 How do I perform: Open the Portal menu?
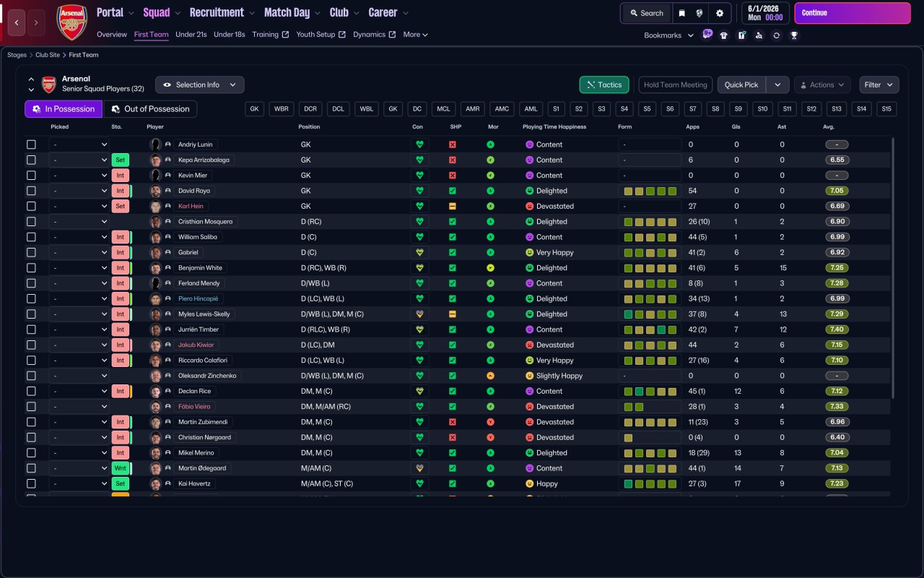click(x=115, y=12)
